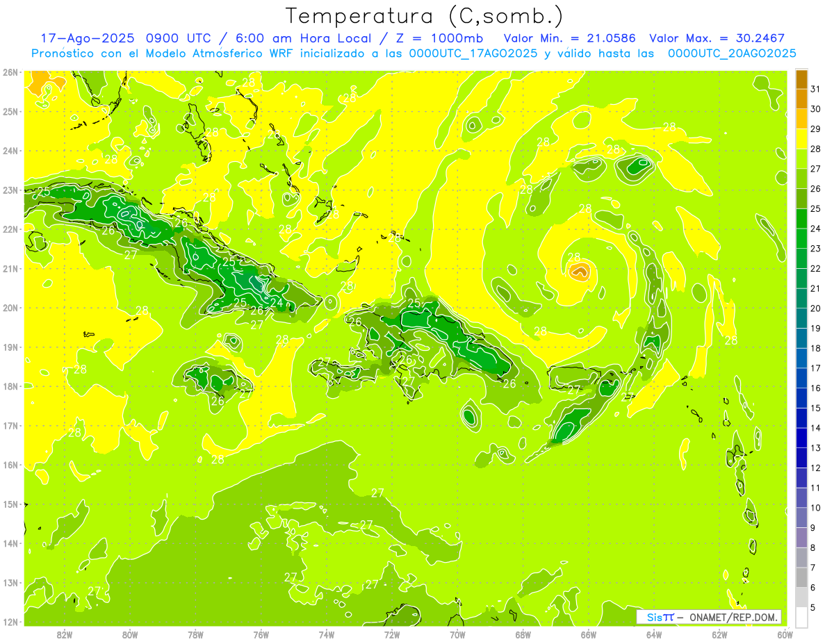Viewport: 834px width, 644px height.
Task: Click the longitude label '68W'
Action: click(x=523, y=634)
